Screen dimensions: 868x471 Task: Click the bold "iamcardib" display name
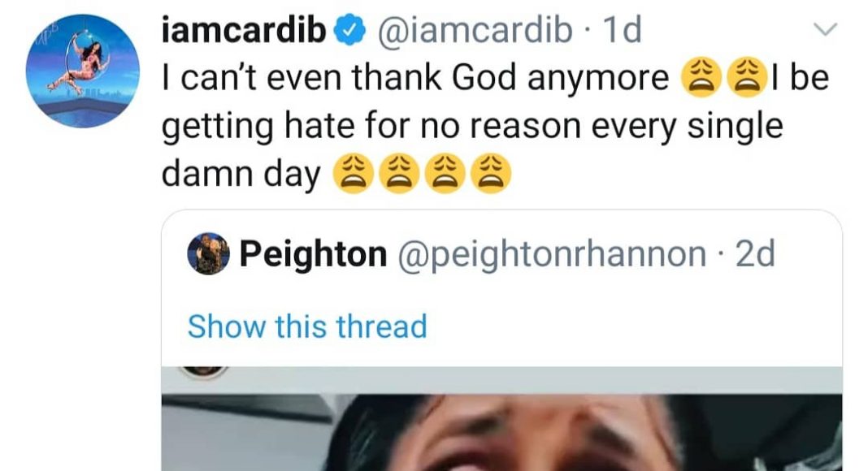point(245,32)
